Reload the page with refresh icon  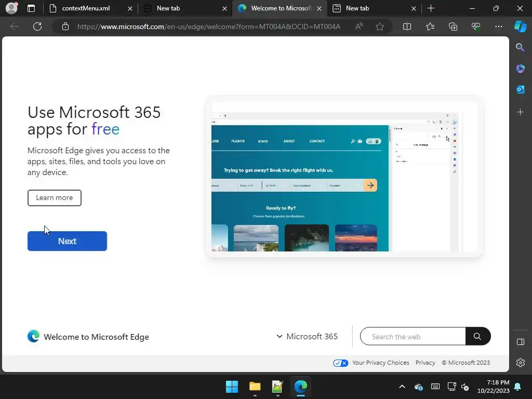[x=37, y=26]
